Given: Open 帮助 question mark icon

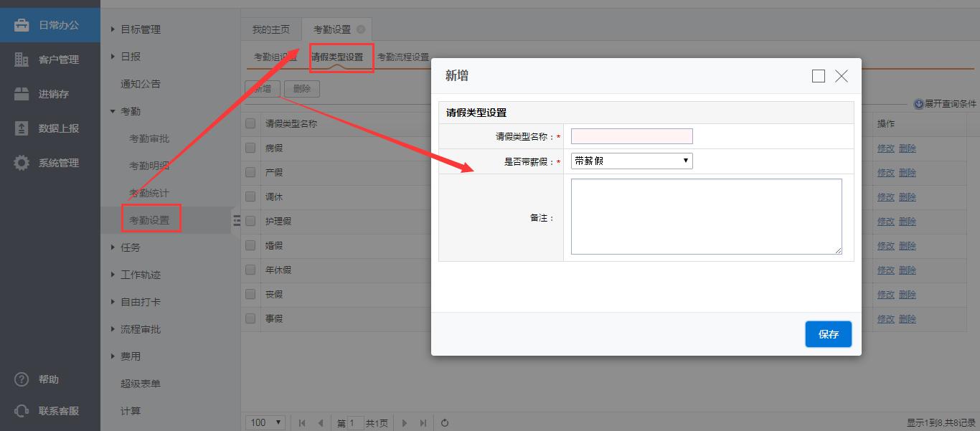Looking at the screenshot, I should click(x=22, y=379).
